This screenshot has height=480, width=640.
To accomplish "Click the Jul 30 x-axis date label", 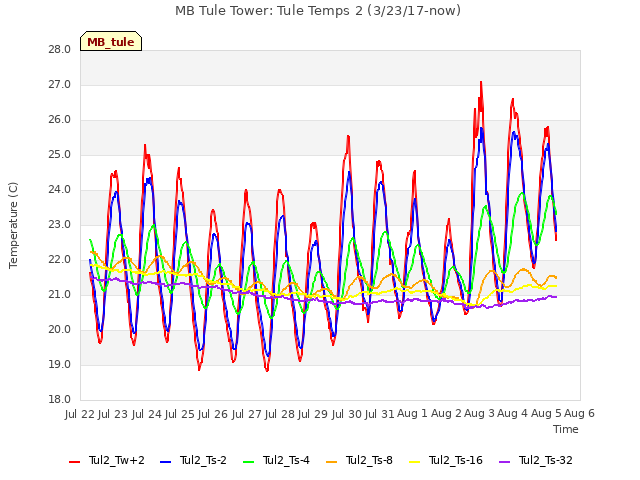I will [346, 414].
